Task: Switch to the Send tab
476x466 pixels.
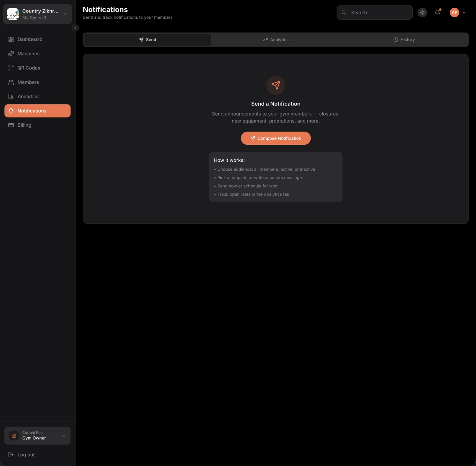Action: point(148,40)
